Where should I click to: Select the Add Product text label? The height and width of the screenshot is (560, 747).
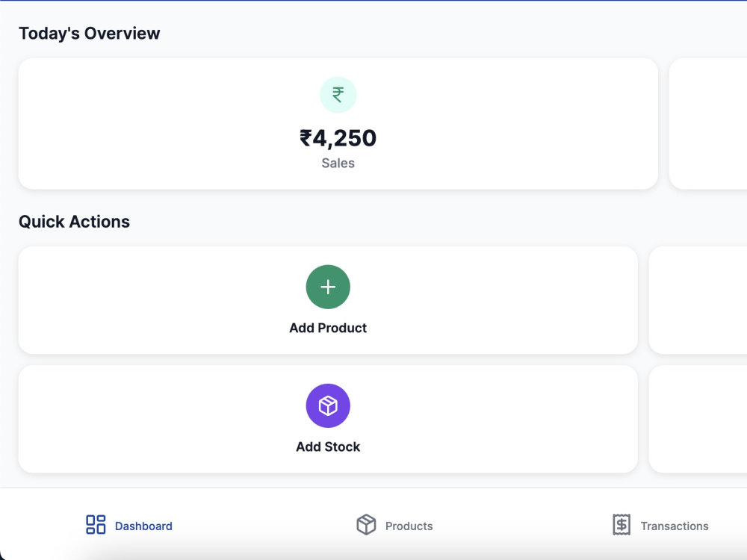coord(328,328)
